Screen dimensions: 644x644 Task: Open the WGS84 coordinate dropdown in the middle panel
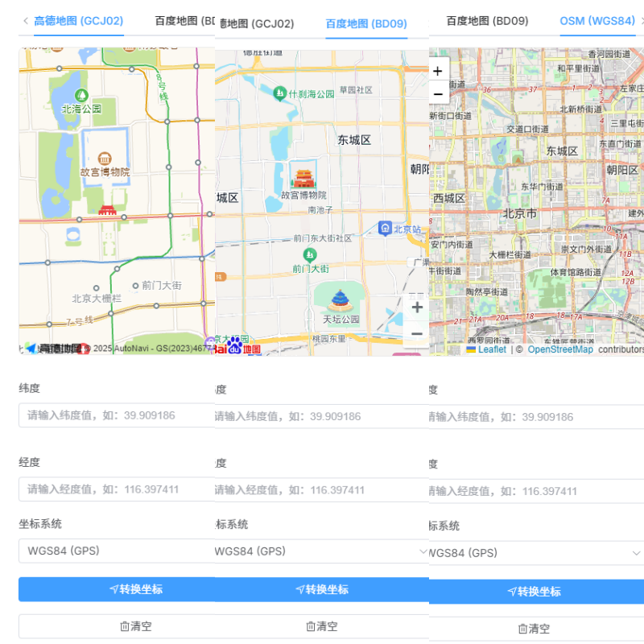[x=318, y=553]
